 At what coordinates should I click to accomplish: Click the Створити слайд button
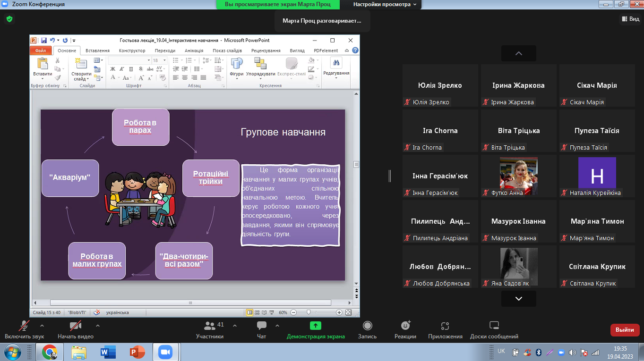pyautogui.click(x=81, y=69)
